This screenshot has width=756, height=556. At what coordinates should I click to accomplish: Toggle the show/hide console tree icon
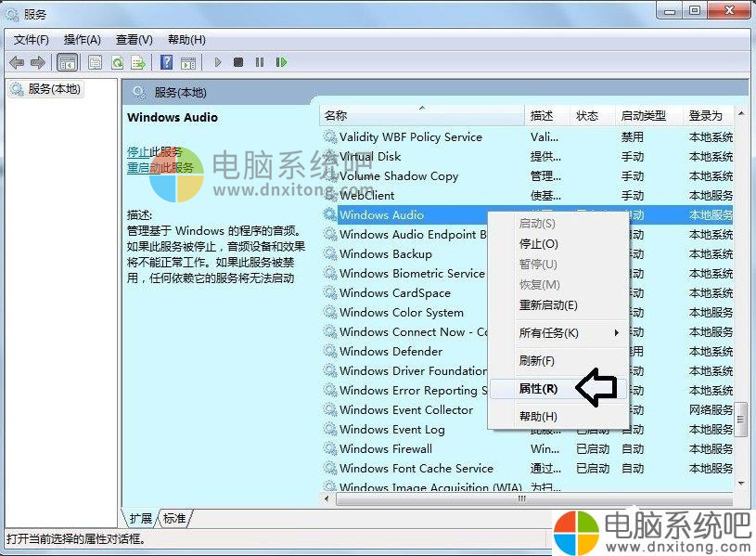(67, 62)
